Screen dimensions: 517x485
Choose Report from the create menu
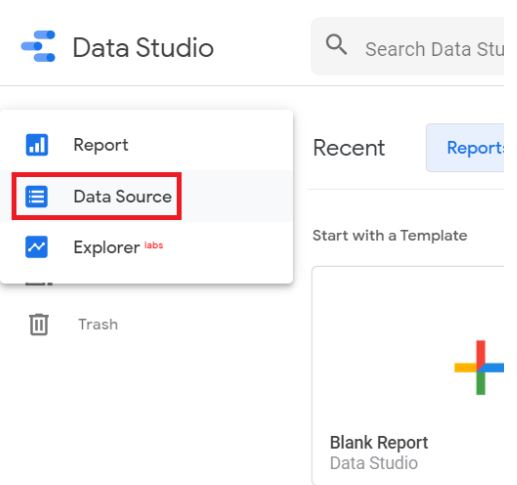pyautogui.click(x=147, y=145)
